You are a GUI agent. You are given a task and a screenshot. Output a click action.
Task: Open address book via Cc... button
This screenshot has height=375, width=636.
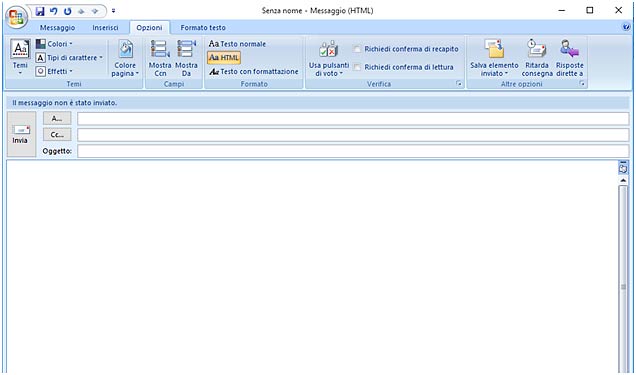click(x=57, y=135)
